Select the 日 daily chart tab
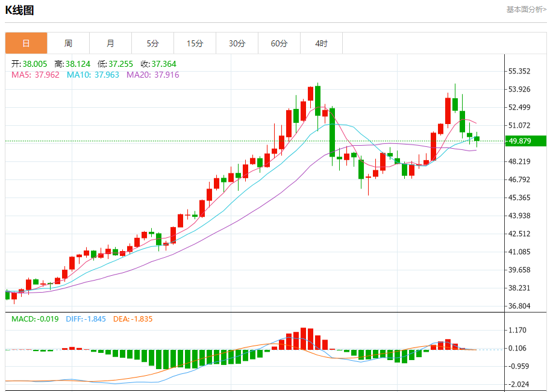 click(26, 43)
